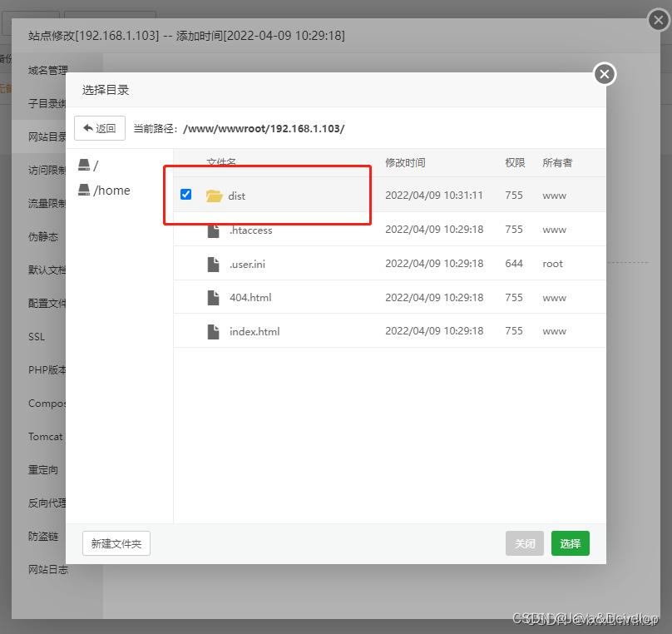
Task: Open 重定向 in the sidebar
Action: pos(43,470)
